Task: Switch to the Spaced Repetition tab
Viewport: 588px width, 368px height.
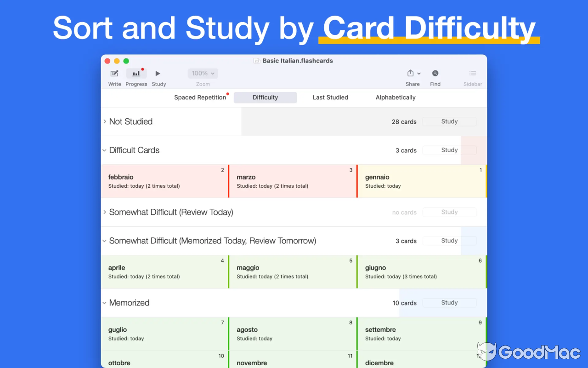Action: [x=200, y=98]
